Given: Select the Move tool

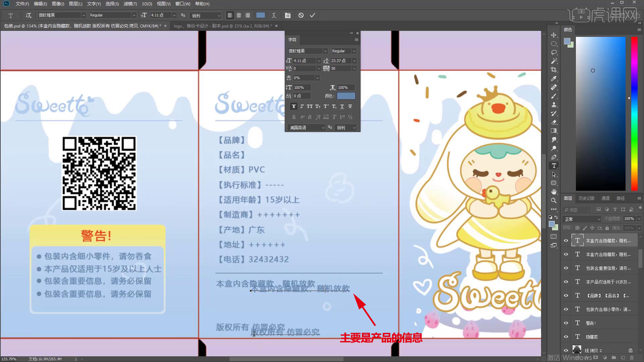Looking at the screenshot, I should coord(554,35).
